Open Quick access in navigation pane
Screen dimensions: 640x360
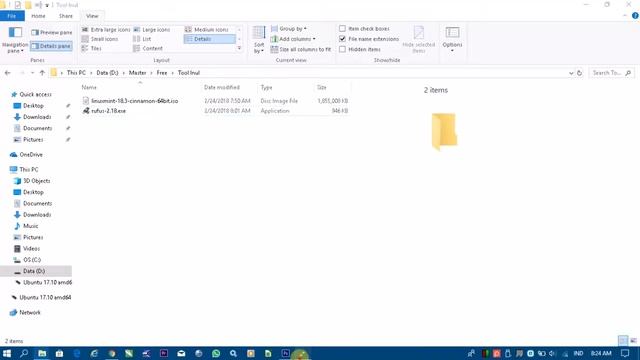click(31, 94)
